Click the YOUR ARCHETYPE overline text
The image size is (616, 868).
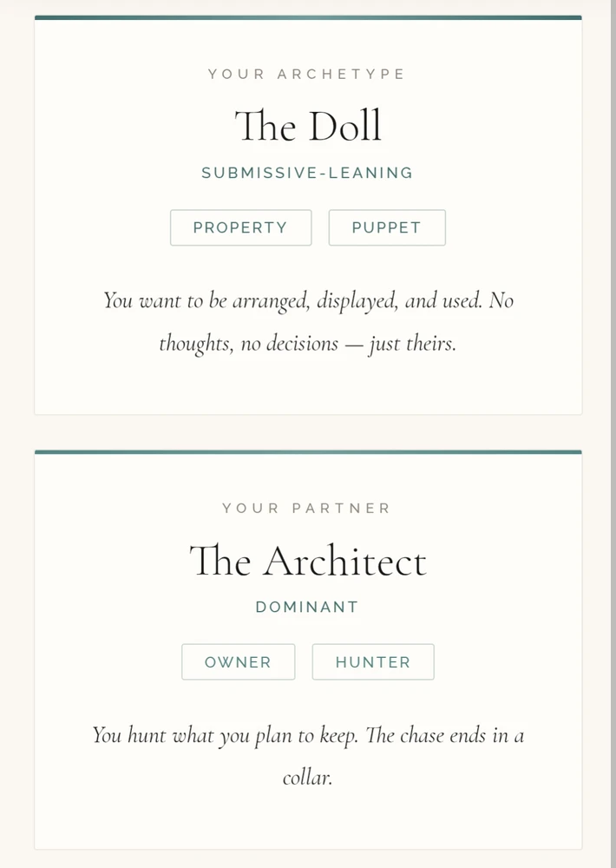[307, 75]
